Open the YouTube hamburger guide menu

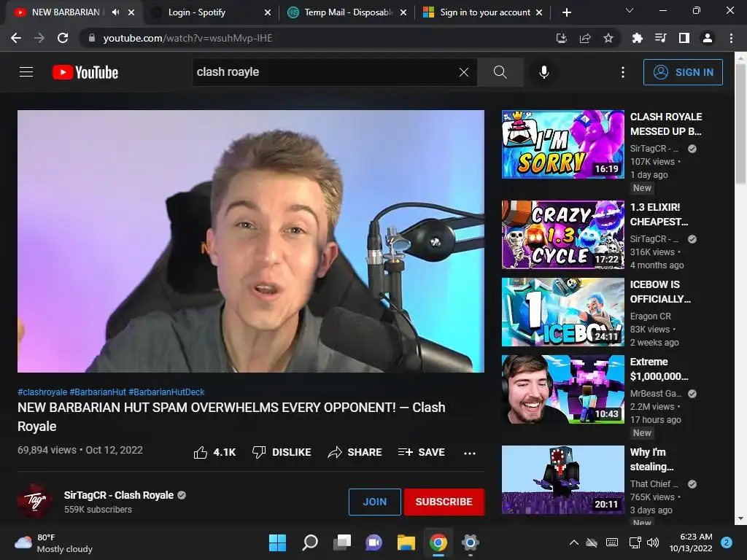point(26,72)
